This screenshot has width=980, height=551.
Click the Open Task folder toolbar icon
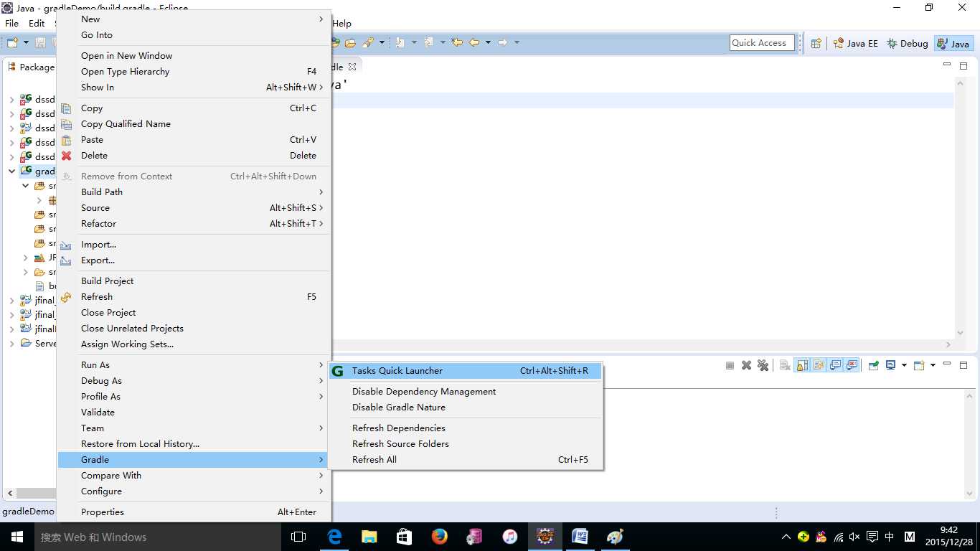[x=350, y=42]
